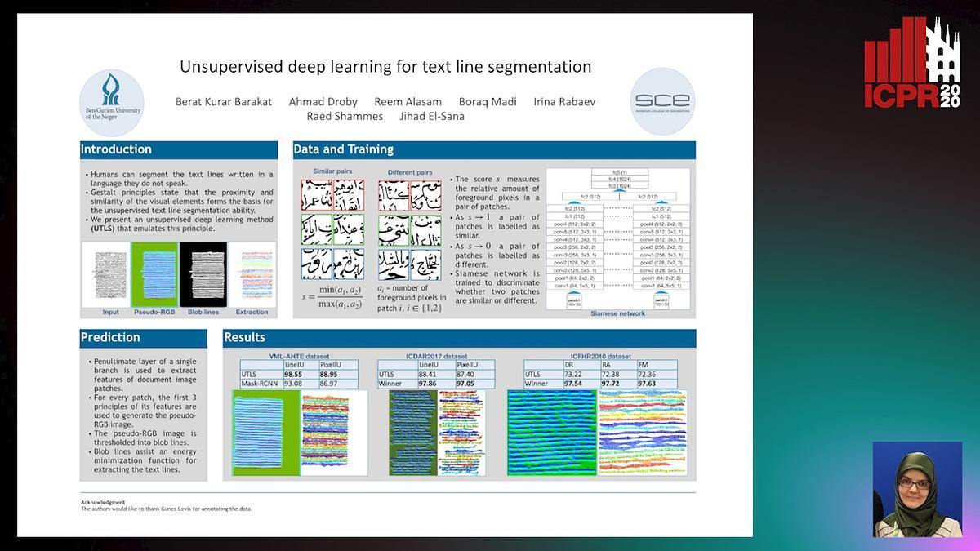The height and width of the screenshot is (551, 980).
Task: Click the Siamese network architecture diagram
Action: (x=620, y=237)
